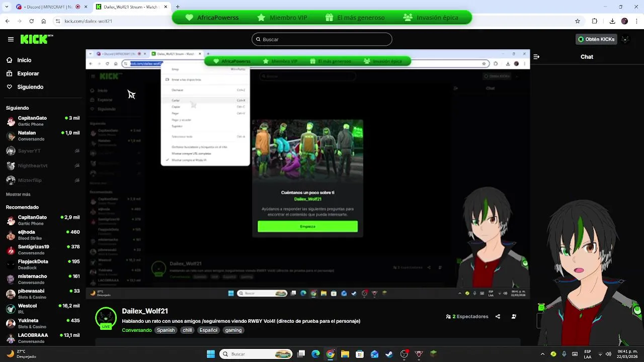644x362 pixels.
Task: Click the El más generoso button
Action: pos(355,18)
